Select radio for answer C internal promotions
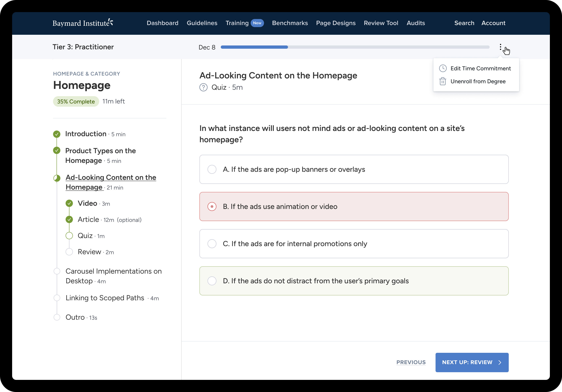The image size is (562, 392). pyautogui.click(x=212, y=244)
